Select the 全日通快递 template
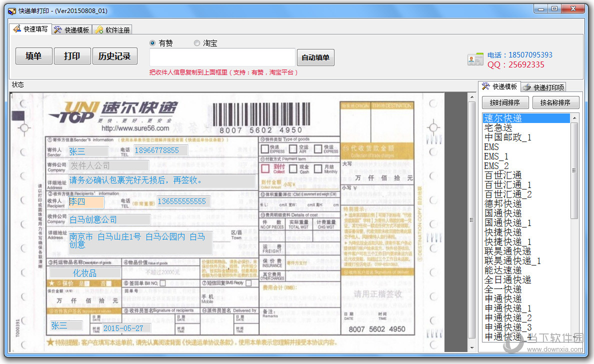 tap(526, 279)
